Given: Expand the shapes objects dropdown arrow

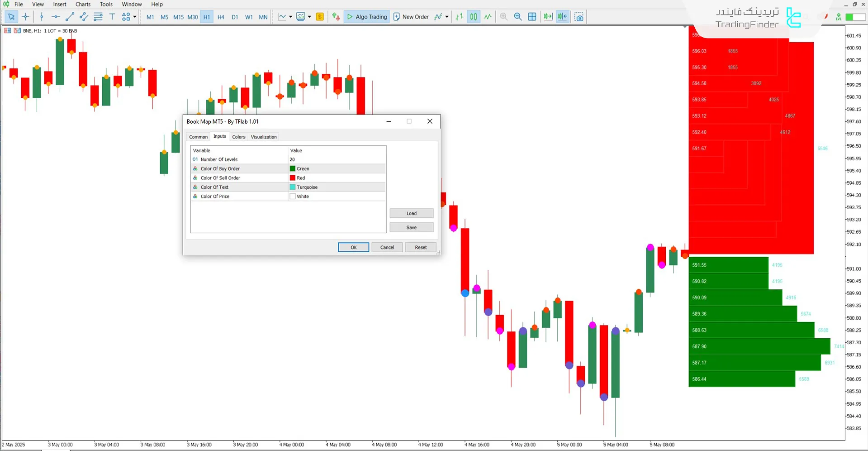Looking at the screenshot, I should click(135, 17).
